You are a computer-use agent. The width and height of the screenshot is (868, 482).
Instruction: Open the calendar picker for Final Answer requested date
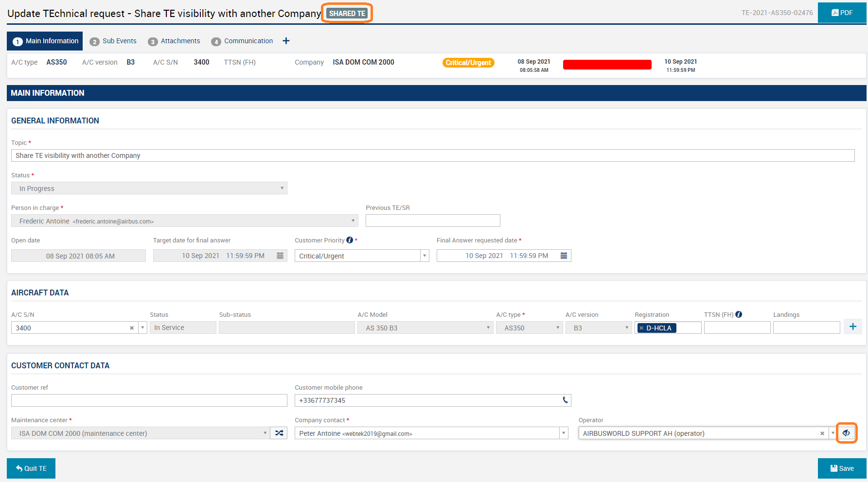564,255
